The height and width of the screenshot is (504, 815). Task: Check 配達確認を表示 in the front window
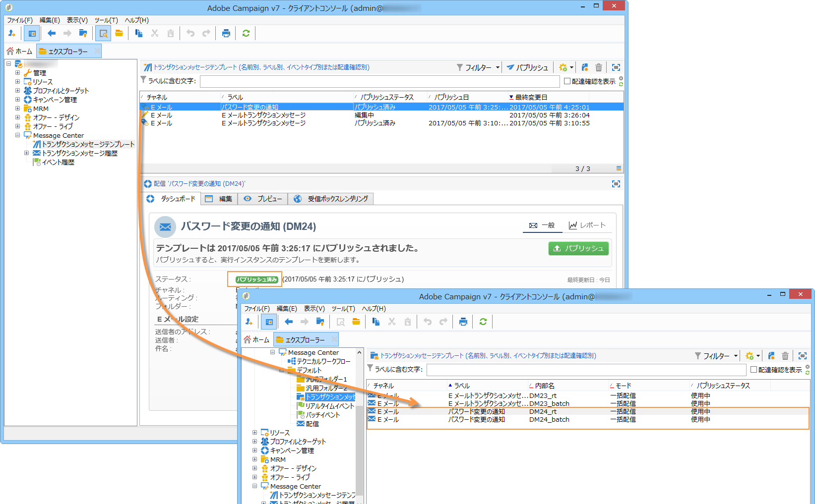point(753,370)
